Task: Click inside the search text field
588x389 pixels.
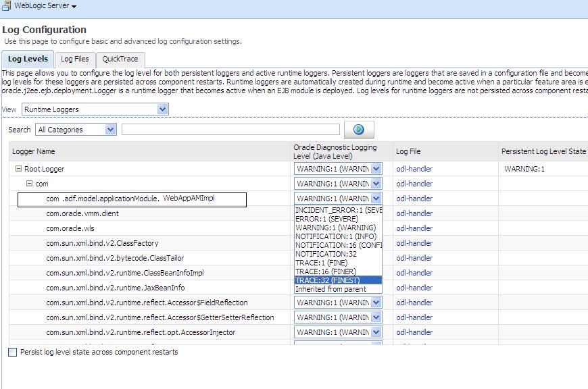Action: [230, 129]
